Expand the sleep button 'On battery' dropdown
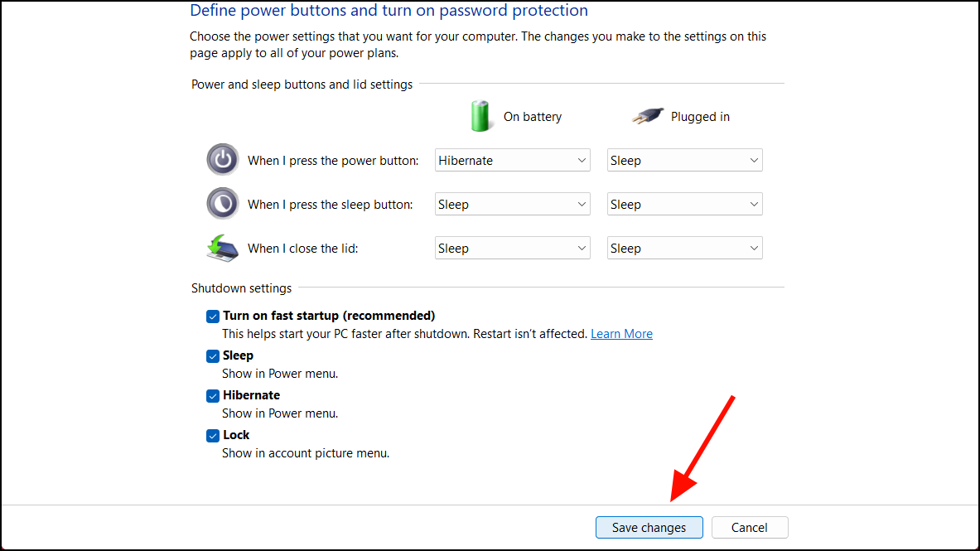 pyautogui.click(x=512, y=203)
